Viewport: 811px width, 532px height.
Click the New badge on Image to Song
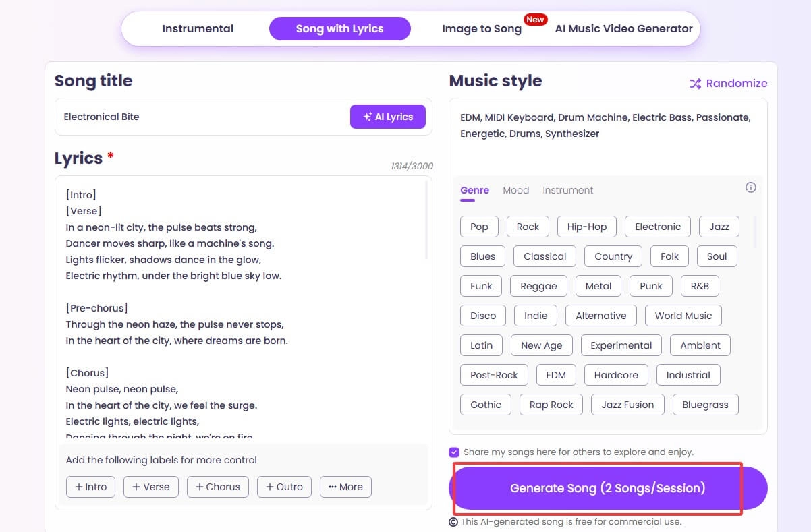pos(535,20)
